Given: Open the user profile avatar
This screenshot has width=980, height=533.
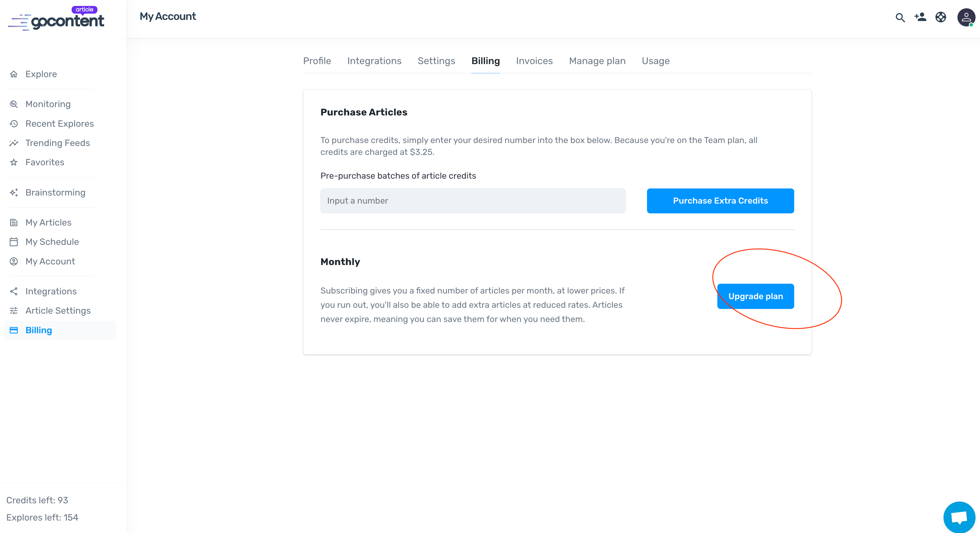Looking at the screenshot, I should [x=965, y=18].
